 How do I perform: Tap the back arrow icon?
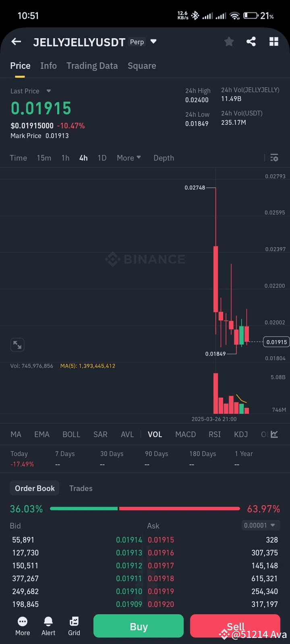16,41
